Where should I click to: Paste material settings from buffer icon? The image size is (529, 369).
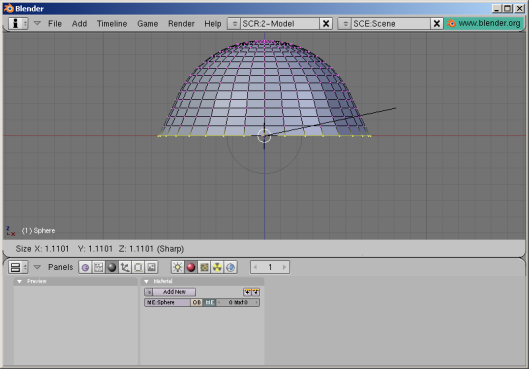256,292
